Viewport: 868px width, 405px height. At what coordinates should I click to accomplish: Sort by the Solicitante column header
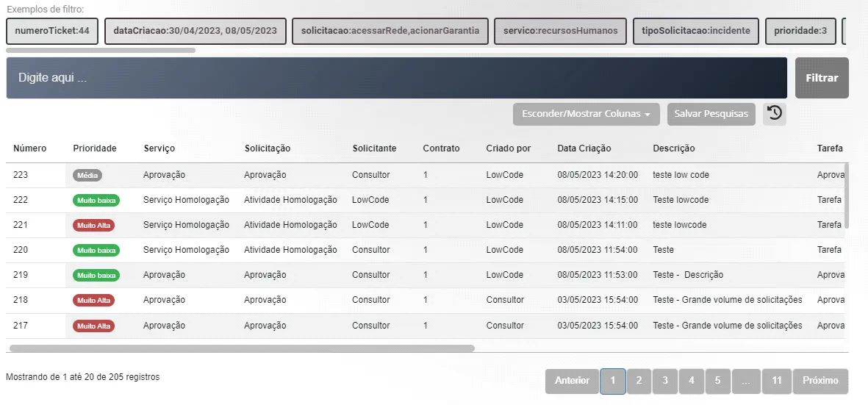click(x=374, y=148)
